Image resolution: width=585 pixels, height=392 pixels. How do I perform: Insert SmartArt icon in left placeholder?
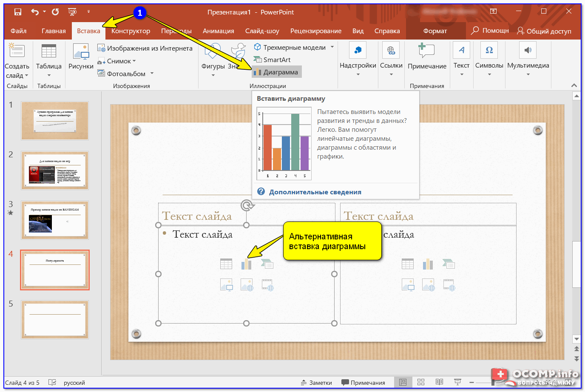pyautogui.click(x=267, y=264)
